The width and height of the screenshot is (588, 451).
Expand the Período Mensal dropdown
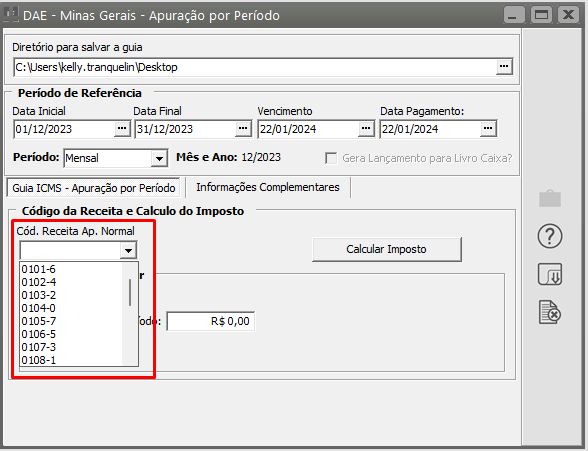159,159
